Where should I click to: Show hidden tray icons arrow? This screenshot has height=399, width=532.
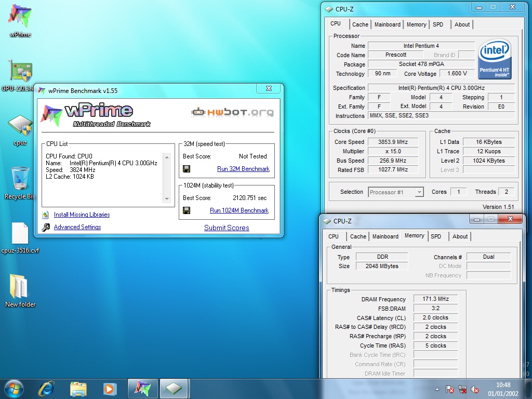437,389
